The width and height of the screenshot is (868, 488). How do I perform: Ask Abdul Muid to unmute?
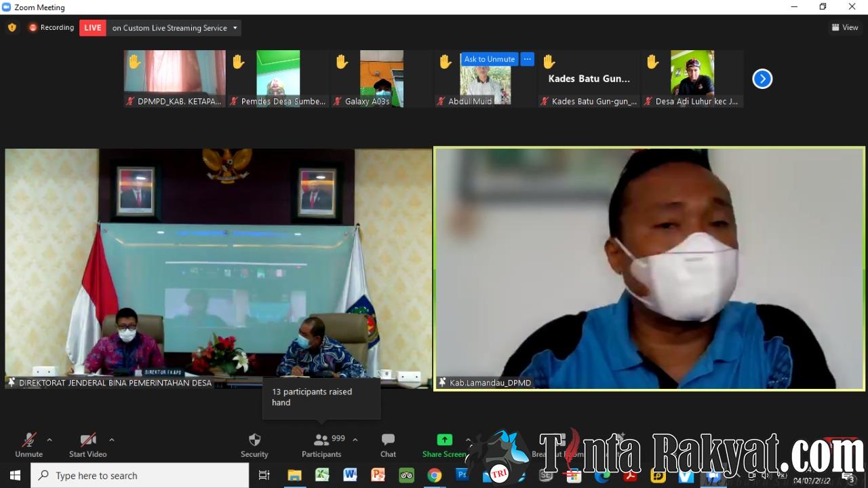tap(490, 59)
